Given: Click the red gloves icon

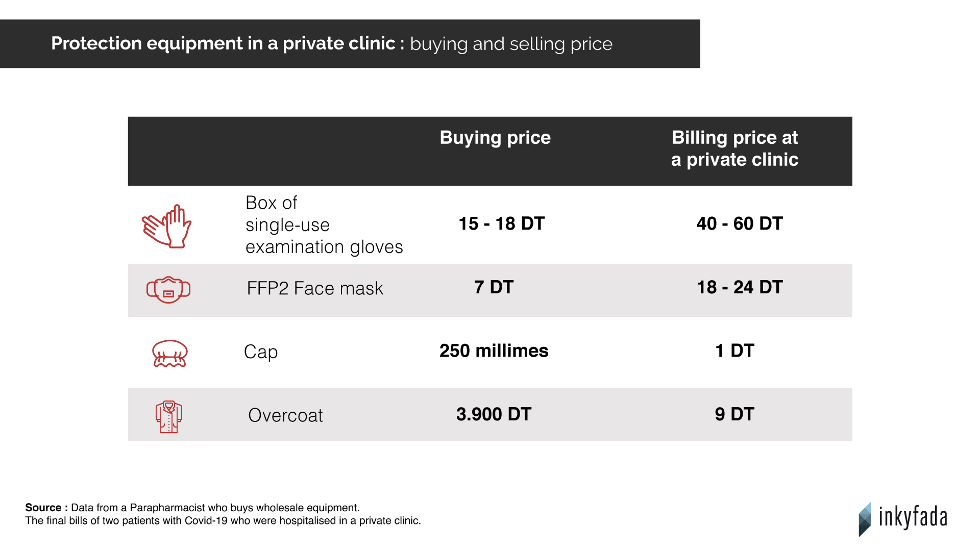Looking at the screenshot, I should coord(166,227).
